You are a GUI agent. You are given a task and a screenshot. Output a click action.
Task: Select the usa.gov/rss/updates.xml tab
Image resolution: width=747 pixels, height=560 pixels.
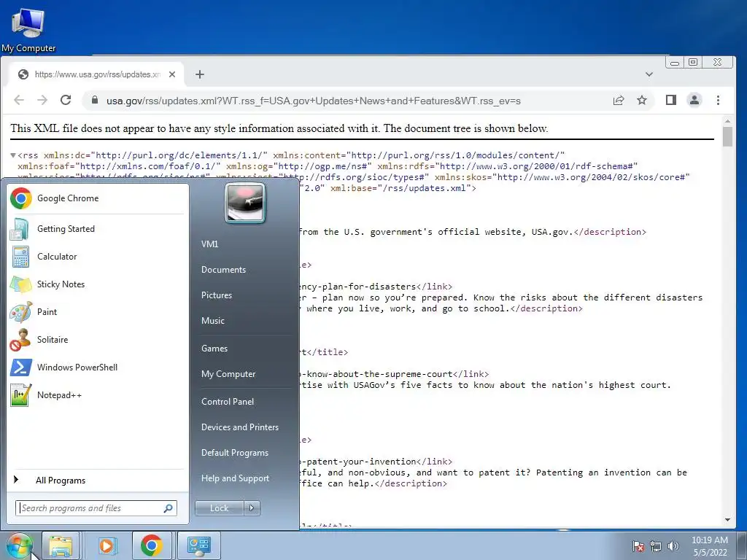click(x=97, y=74)
